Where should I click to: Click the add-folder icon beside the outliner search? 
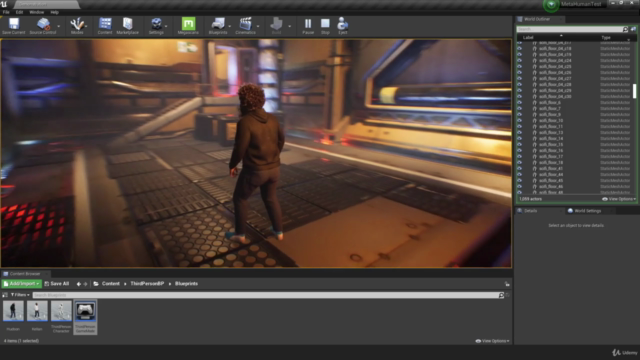[633, 29]
